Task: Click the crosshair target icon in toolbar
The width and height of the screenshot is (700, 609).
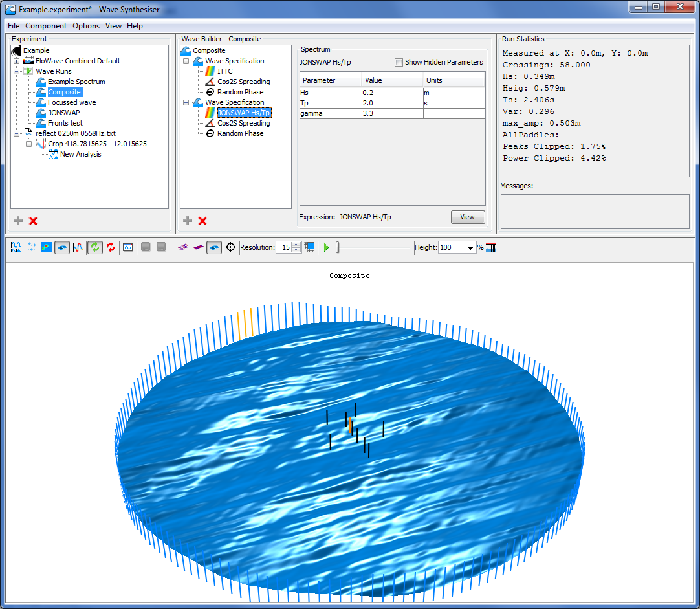Action: pyautogui.click(x=230, y=247)
